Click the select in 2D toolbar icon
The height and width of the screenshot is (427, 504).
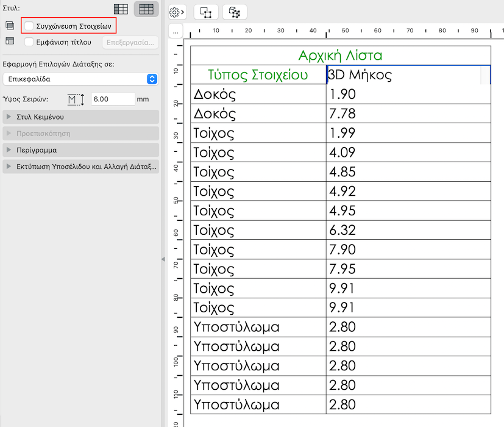tap(206, 12)
